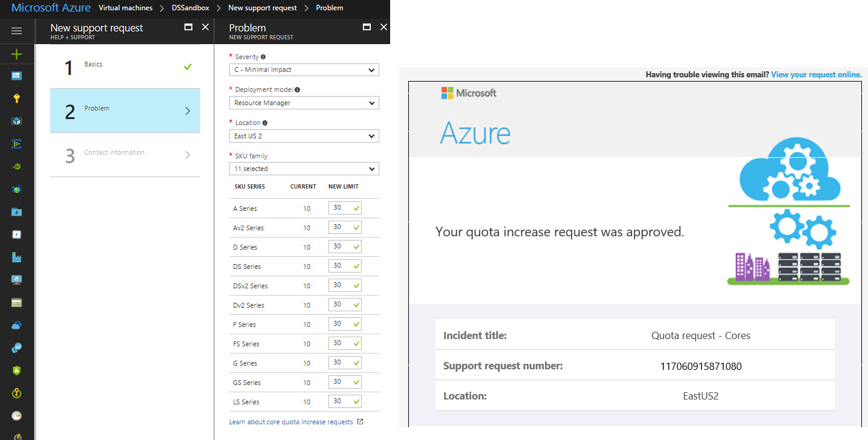This screenshot has height=440, width=868.
Task: Click the Microsoft Azure logo text
Action: 51,8
